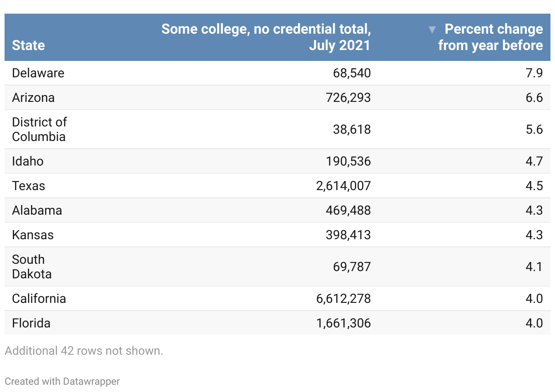
Task: Click Texas total value 2,614,007
Action: tap(343, 186)
